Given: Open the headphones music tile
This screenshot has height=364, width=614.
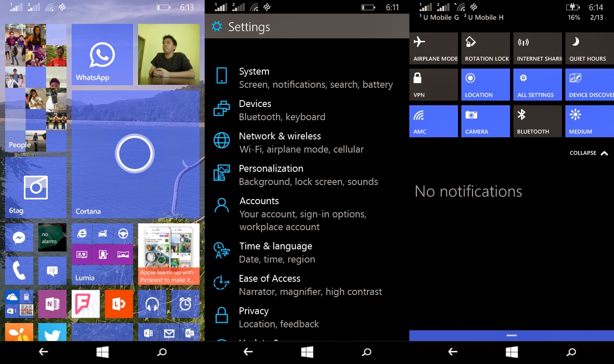Looking at the screenshot, I should [x=152, y=304].
